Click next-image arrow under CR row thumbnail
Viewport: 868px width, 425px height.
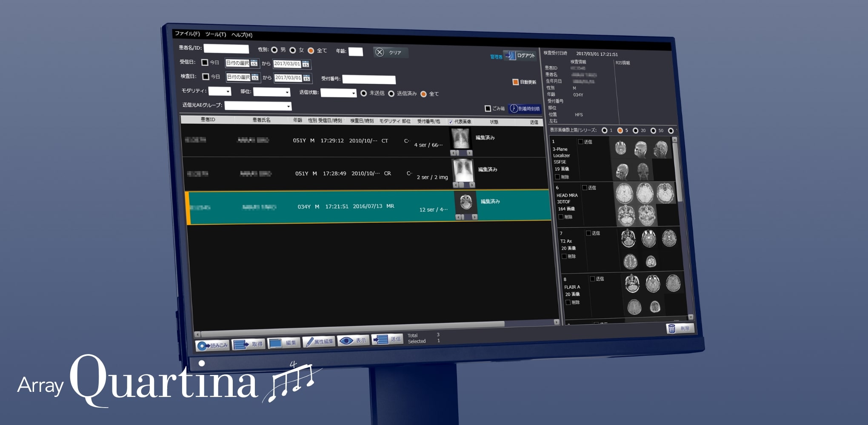coord(472,185)
